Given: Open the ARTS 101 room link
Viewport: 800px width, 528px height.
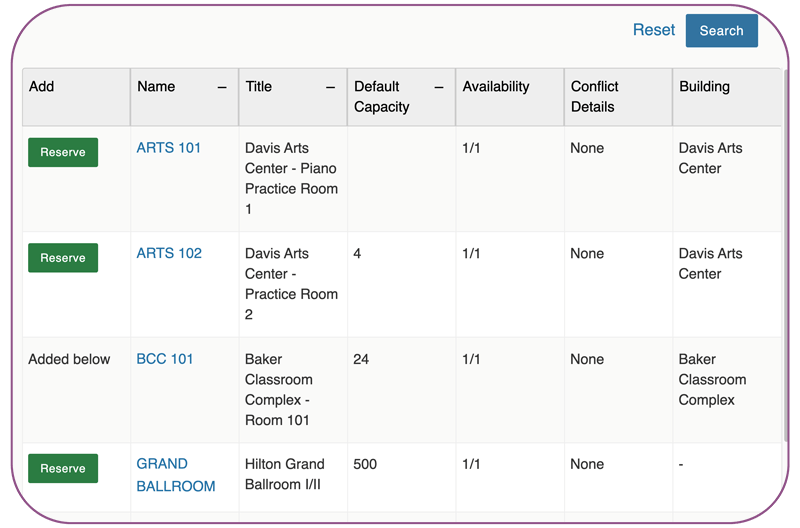Looking at the screenshot, I should click(169, 148).
